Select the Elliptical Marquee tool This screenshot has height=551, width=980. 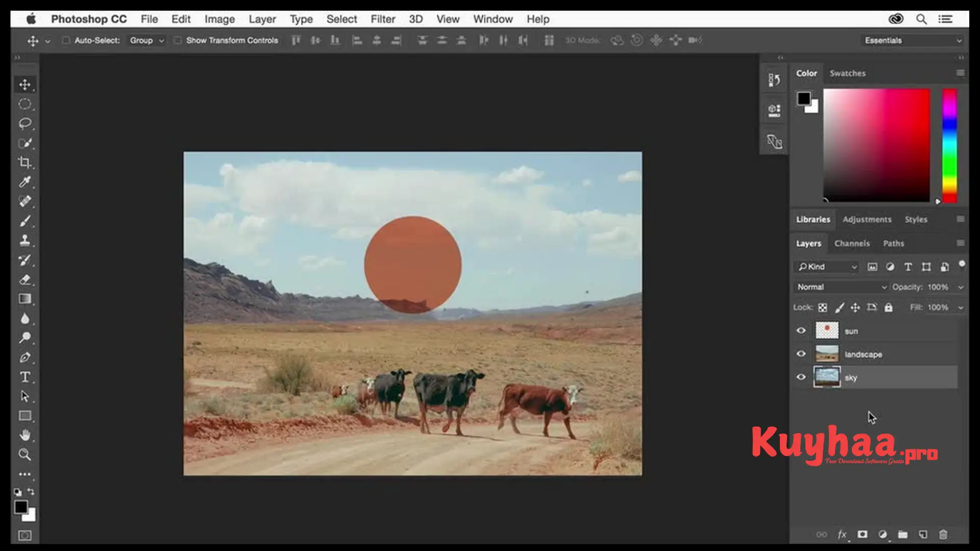click(x=24, y=104)
